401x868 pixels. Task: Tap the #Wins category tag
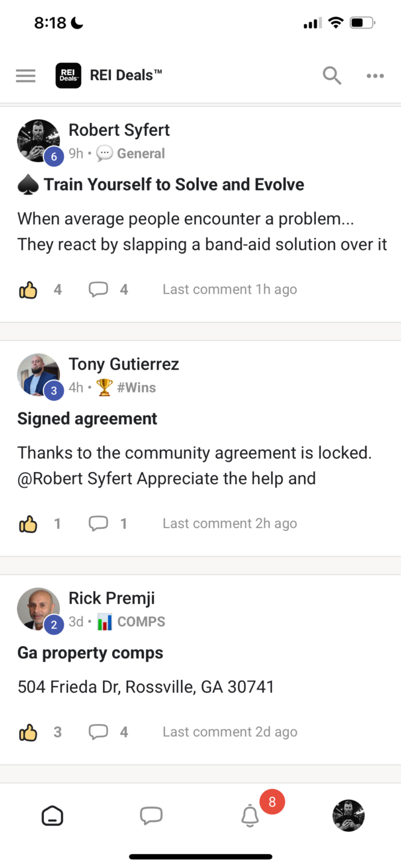pyautogui.click(x=136, y=388)
